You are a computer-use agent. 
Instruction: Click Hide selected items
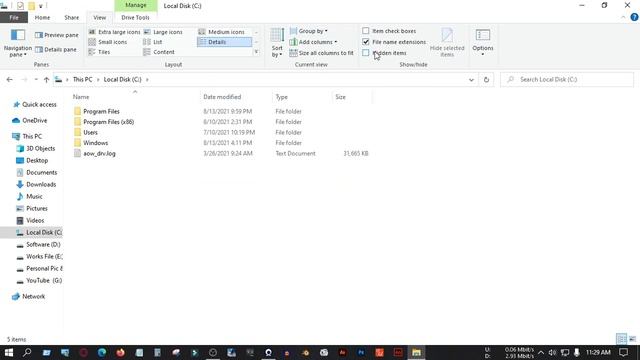pos(447,42)
